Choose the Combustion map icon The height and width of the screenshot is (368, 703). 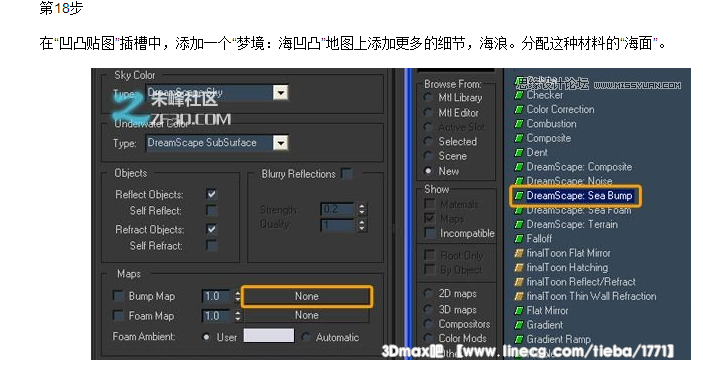click(519, 124)
